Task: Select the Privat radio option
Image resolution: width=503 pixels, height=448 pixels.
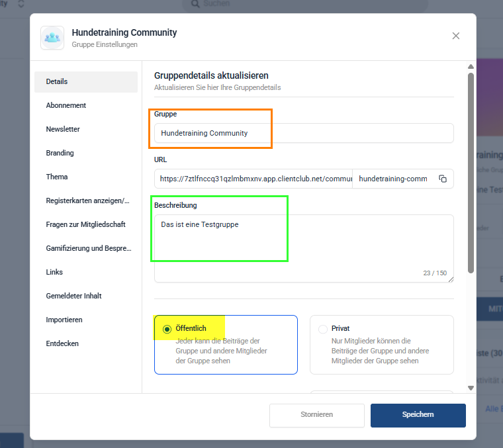Action: pyautogui.click(x=322, y=328)
